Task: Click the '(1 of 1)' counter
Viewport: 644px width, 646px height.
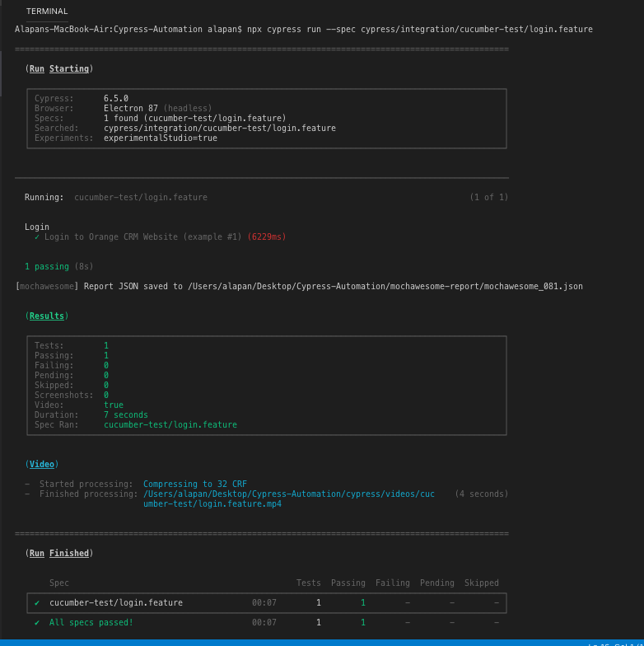Action: point(489,198)
